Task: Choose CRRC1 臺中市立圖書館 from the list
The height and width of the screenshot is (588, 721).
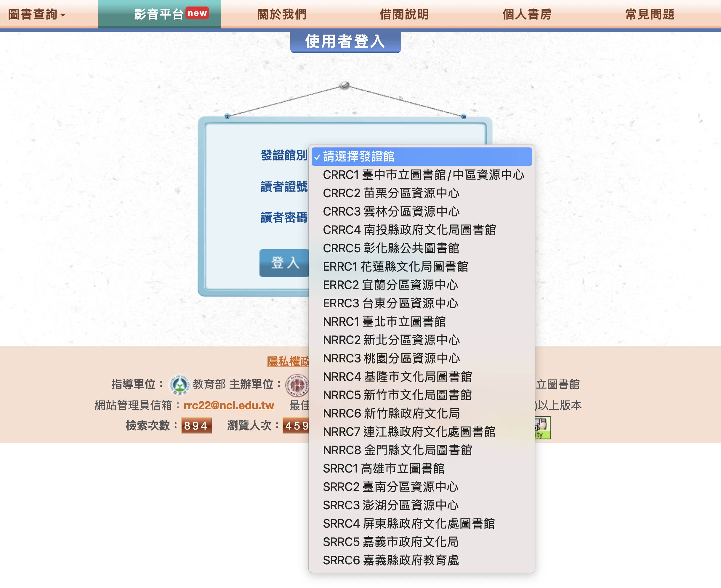Action: [x=423, y=175]
